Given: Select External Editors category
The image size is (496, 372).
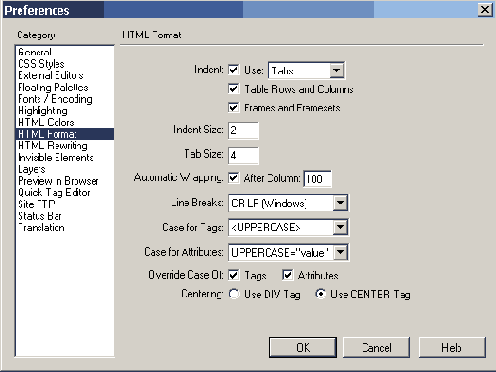Looking at the screenshot, I should click(65, 75).
